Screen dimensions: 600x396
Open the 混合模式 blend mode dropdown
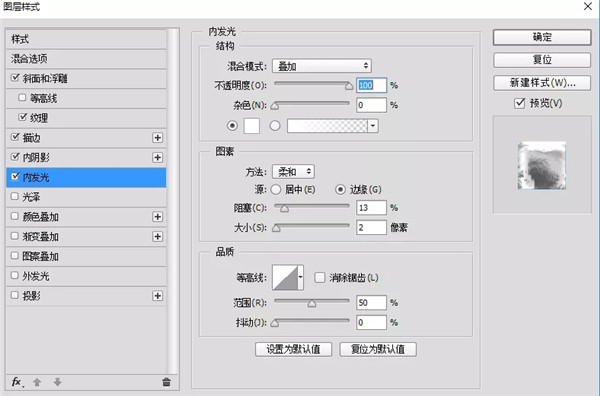click(322, 66)
